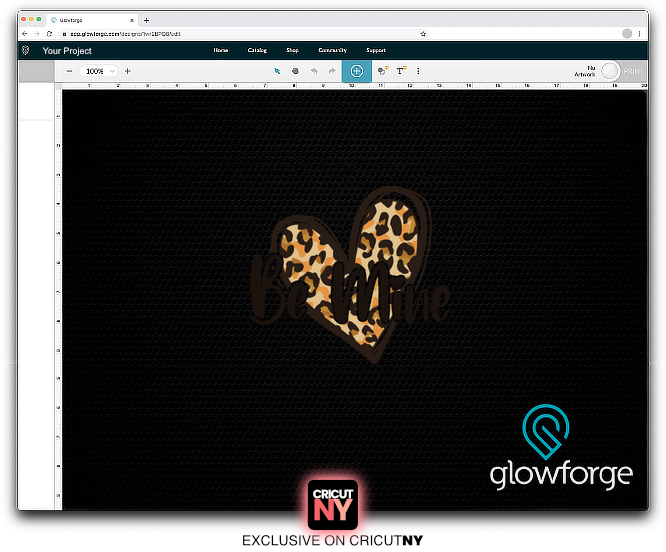The height and width of the screenshot is (552, 666).
Task: Click the app.glowforge.com address bar
Action: [x=244, y=34]
